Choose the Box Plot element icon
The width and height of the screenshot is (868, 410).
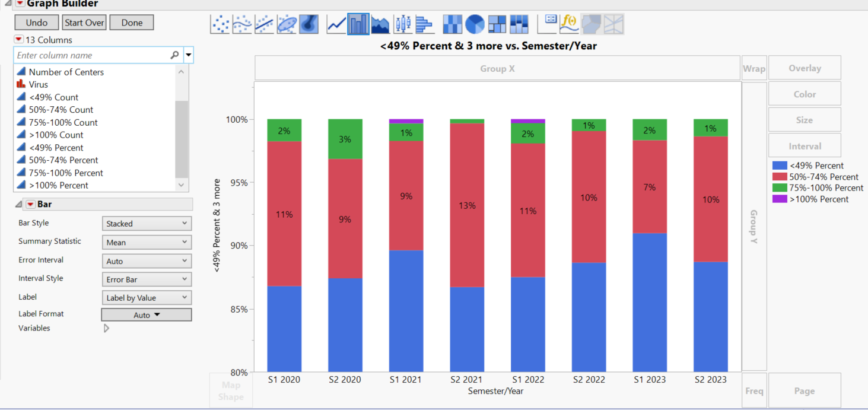[x=402, y=24]
